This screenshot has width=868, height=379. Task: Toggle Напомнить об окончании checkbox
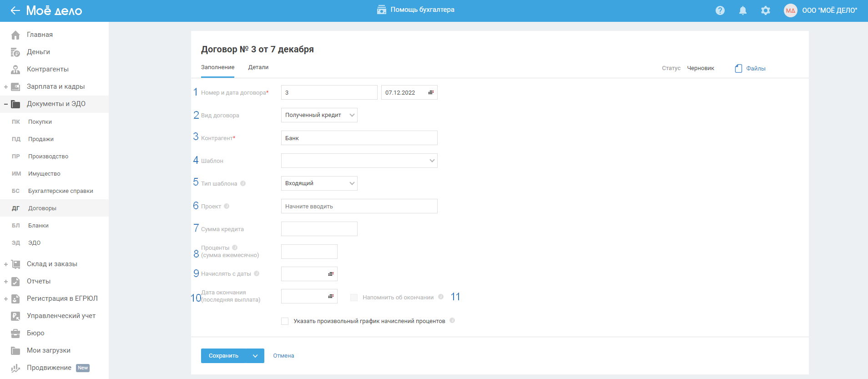(354, 297)
